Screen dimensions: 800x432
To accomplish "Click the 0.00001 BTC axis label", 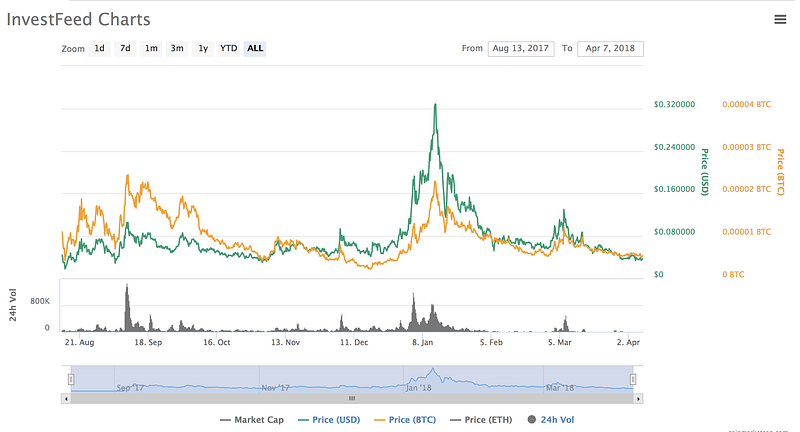I will point(746,232).
